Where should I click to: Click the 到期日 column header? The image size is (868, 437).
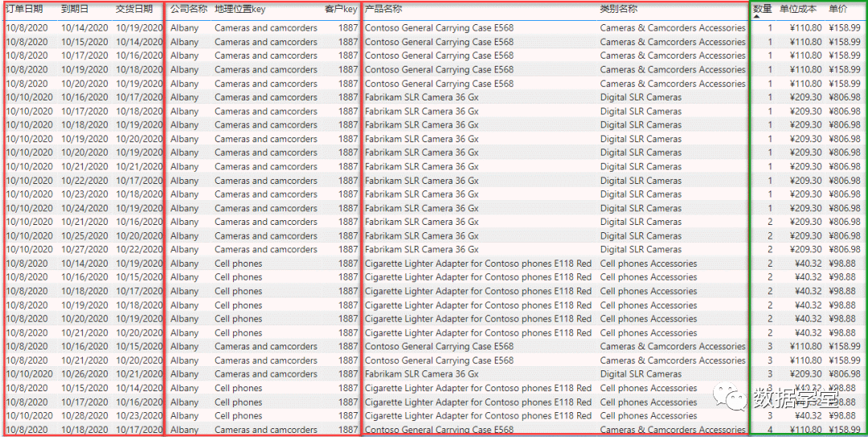[75, 10]
